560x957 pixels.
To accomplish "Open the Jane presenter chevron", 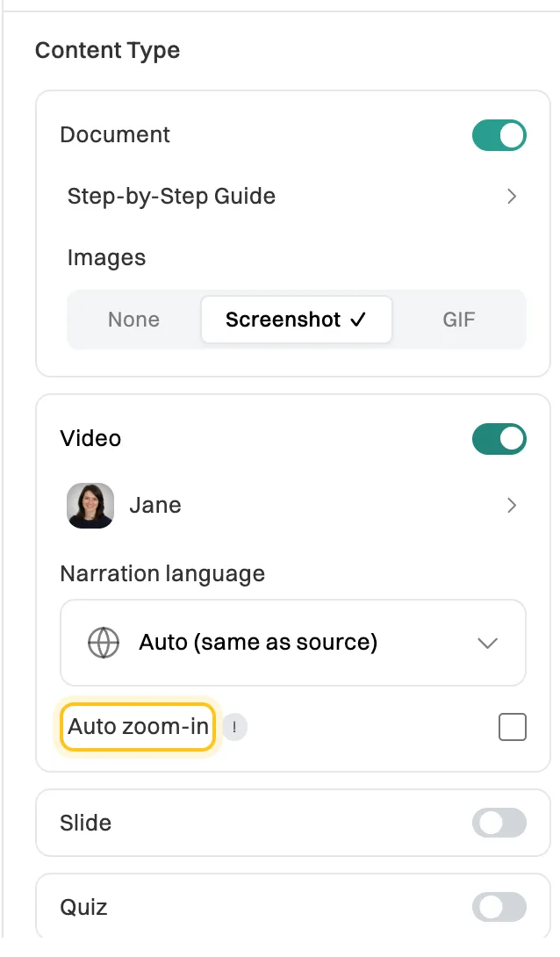I will (512, 506).
